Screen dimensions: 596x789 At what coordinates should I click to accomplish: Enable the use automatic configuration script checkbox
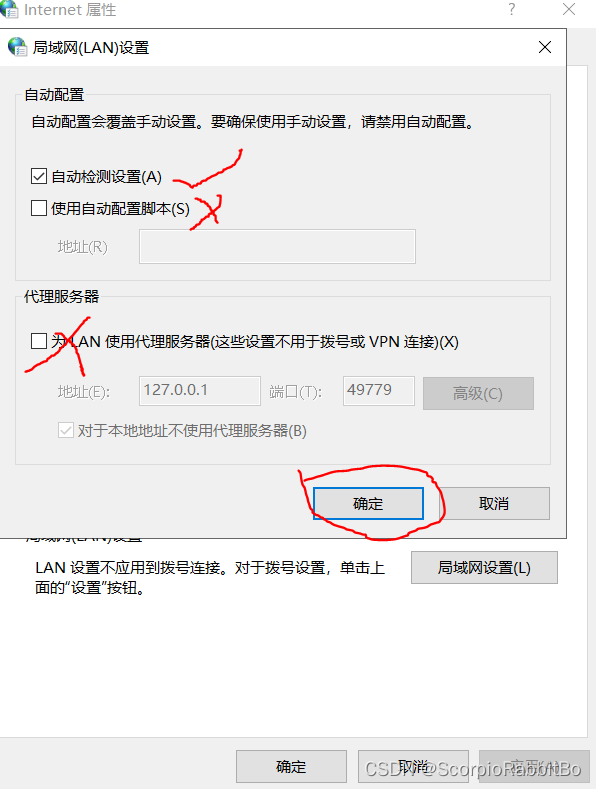click(39, 208)
